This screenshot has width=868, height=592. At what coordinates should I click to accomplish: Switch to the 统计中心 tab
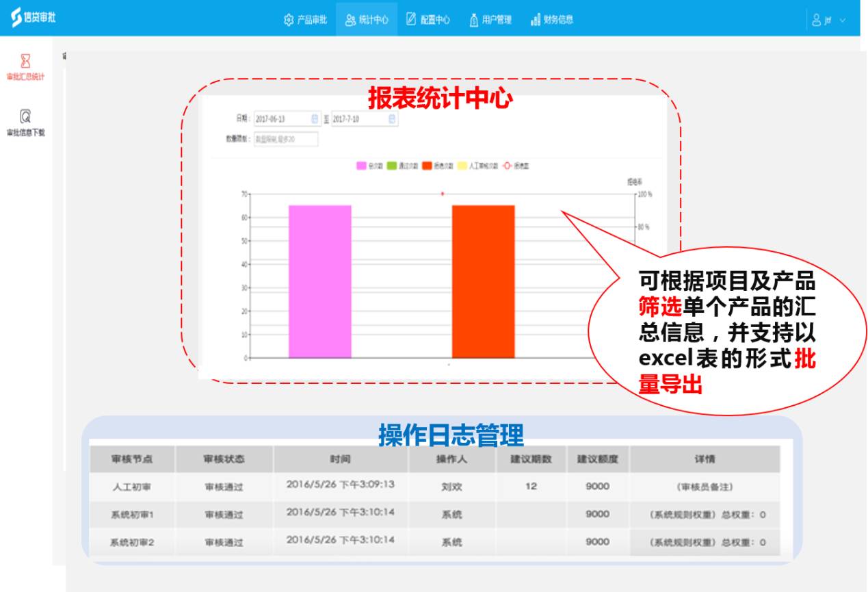click(x=367, y=20)
